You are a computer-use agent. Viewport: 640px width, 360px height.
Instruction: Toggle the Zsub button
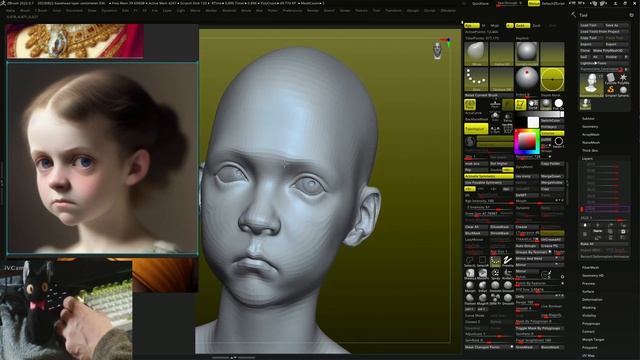pyautogui.click(x=536, y=25)
